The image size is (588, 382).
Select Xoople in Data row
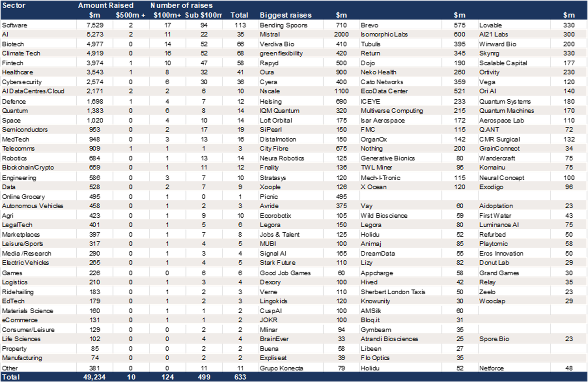(x=270, y=187)
